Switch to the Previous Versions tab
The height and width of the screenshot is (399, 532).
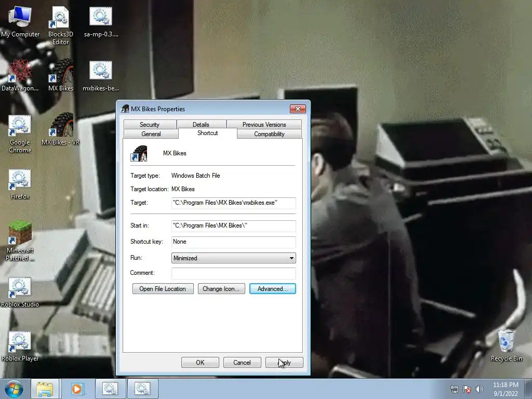click(x=264, y=125)
